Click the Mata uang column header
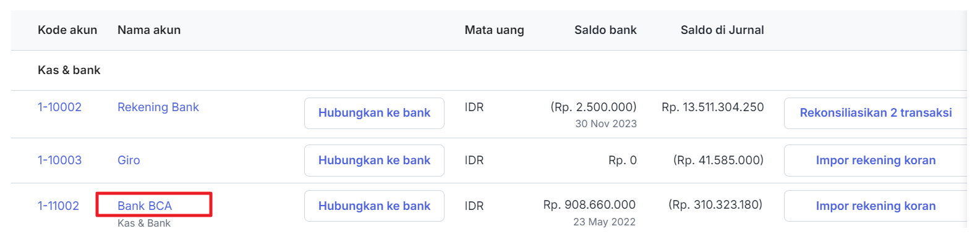Image resolution: width=980 pixels, height=234 pixels. coord(494,30)
